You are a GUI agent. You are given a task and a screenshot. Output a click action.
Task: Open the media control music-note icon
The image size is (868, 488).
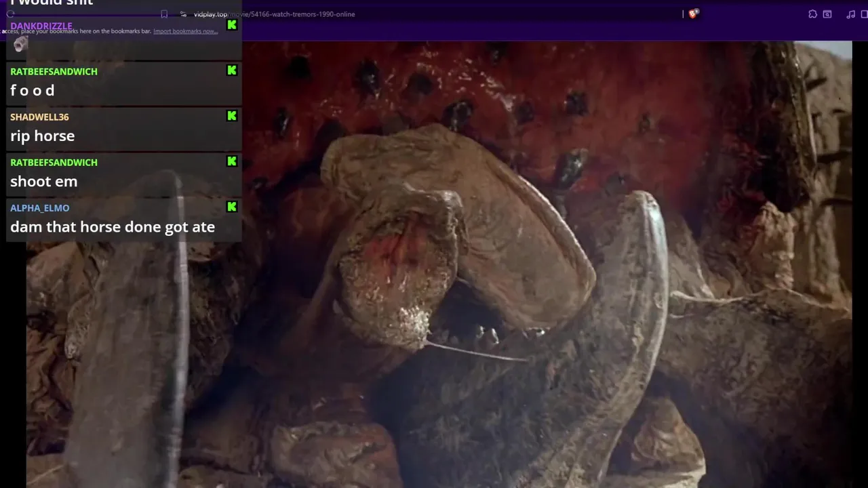[x=850, y=14]
